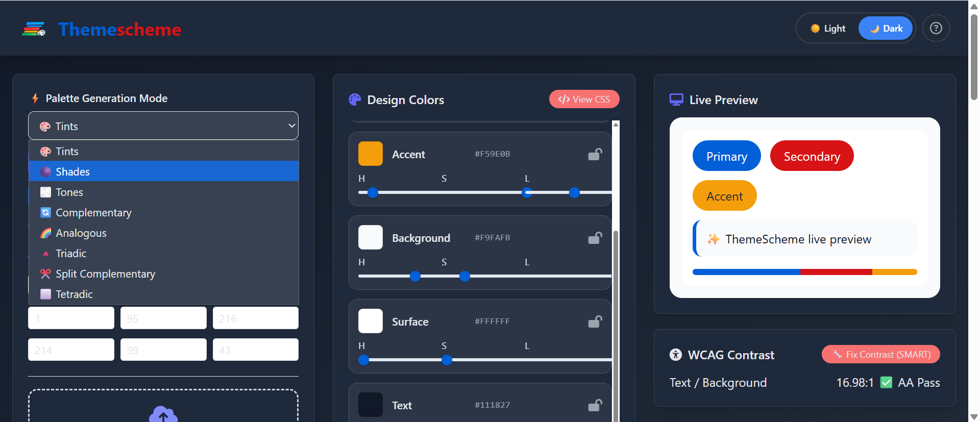Choose Analogous palette mode
This screenshot has width=980, height=422.
pyautogui.click(x=163, y=233)
